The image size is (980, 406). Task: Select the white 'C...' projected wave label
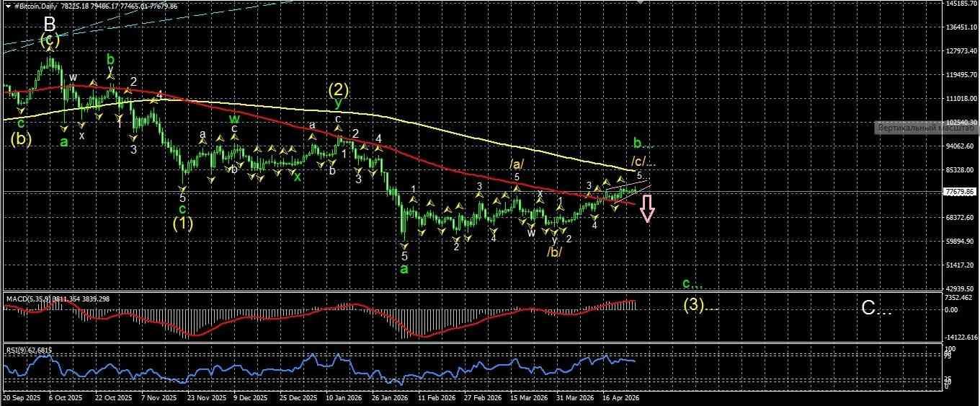pyautogui.click(x=877, y=309)
